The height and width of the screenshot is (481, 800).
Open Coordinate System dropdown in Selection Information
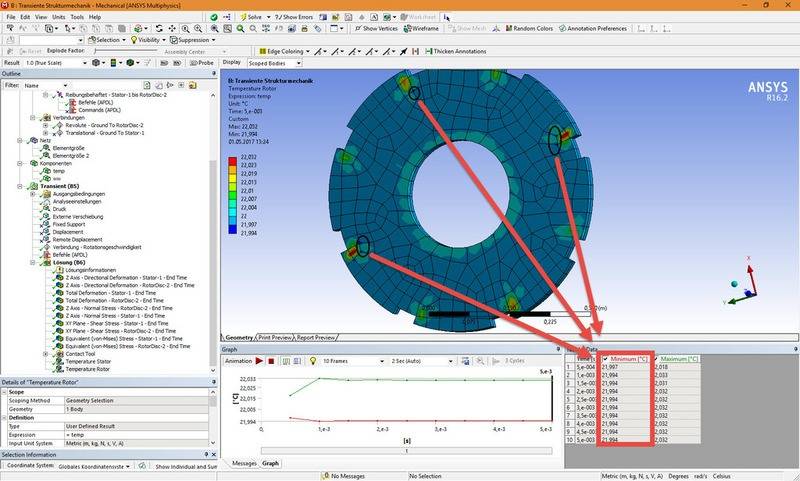point(94,466)
